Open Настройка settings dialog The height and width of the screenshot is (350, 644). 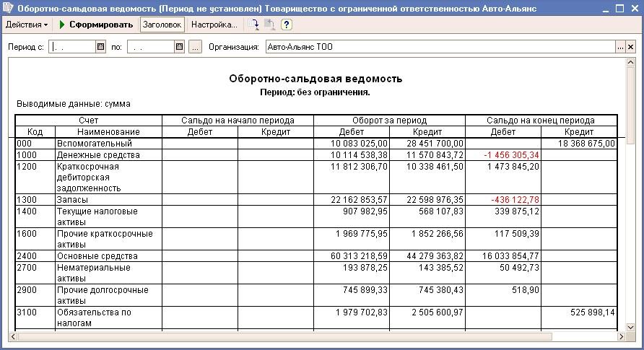click(x=214, y=25)
